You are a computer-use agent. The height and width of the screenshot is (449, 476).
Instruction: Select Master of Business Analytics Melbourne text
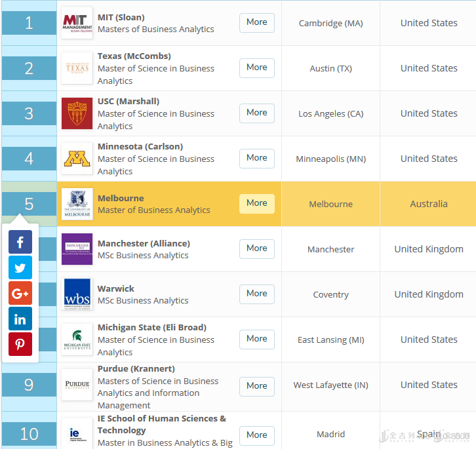(153, 210)
